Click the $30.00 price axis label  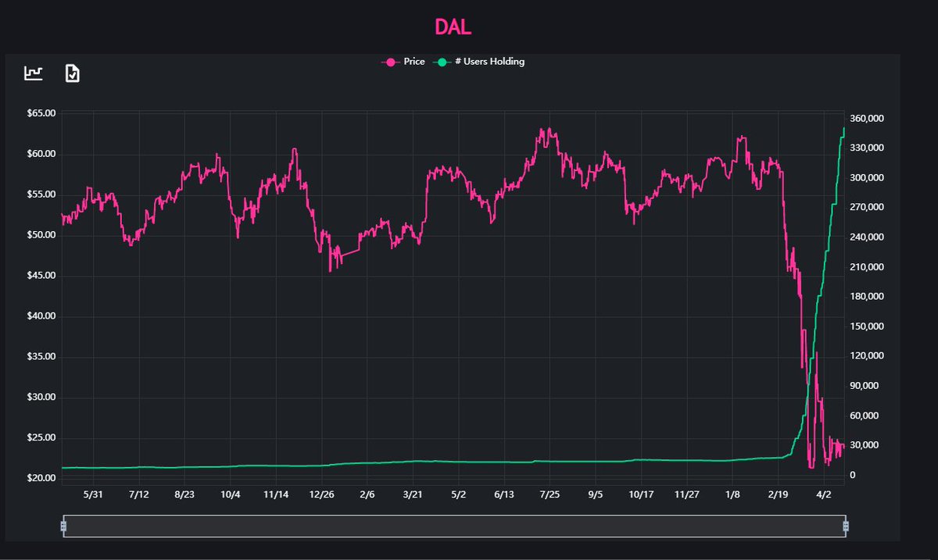(41, 398)
